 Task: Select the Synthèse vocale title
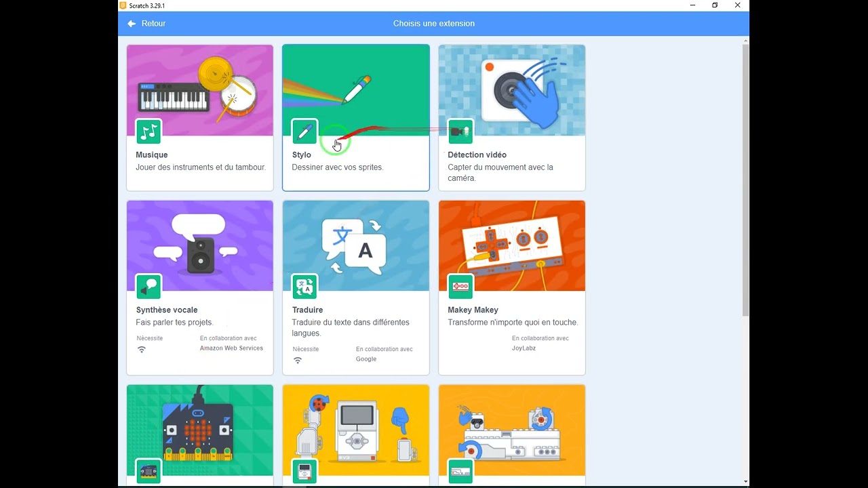(167, 310)
